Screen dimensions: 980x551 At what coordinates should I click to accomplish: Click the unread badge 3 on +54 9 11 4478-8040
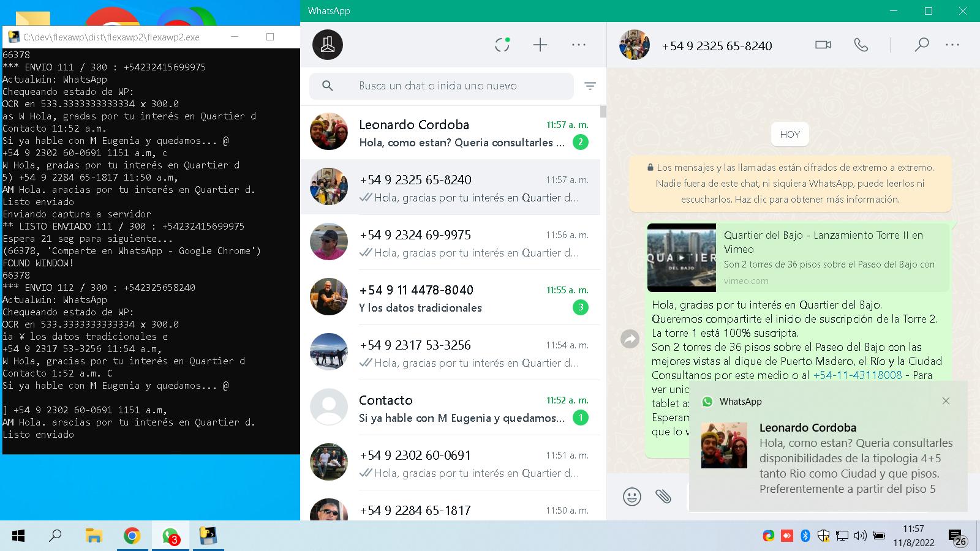coord(580,307)
